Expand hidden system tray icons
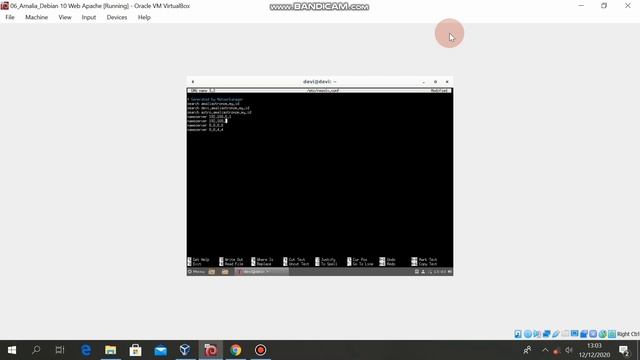The height and width of the screenshot is (360, 640). (x=545, y=350)
